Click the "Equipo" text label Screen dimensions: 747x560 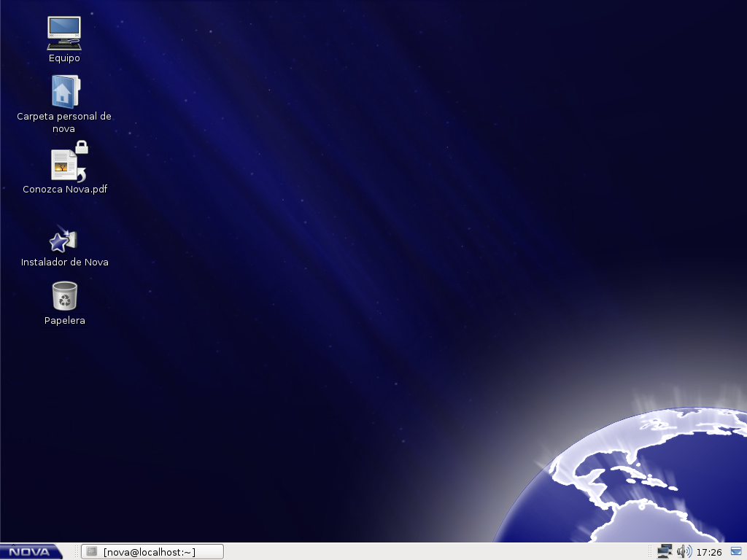point(64,58)
